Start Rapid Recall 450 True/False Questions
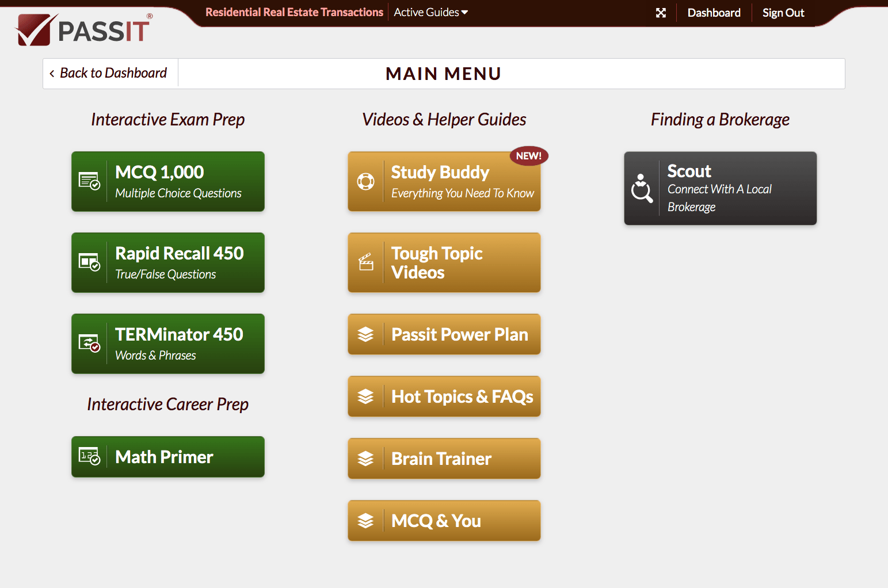Image resolution: width=888 pixels, height=588 pixels. (168, 262)
